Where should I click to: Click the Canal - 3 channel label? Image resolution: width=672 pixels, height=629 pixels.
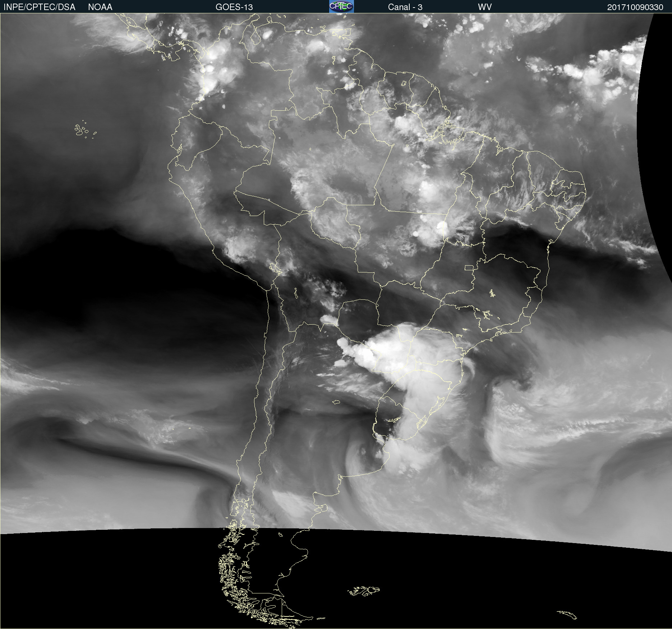(405, 7)
